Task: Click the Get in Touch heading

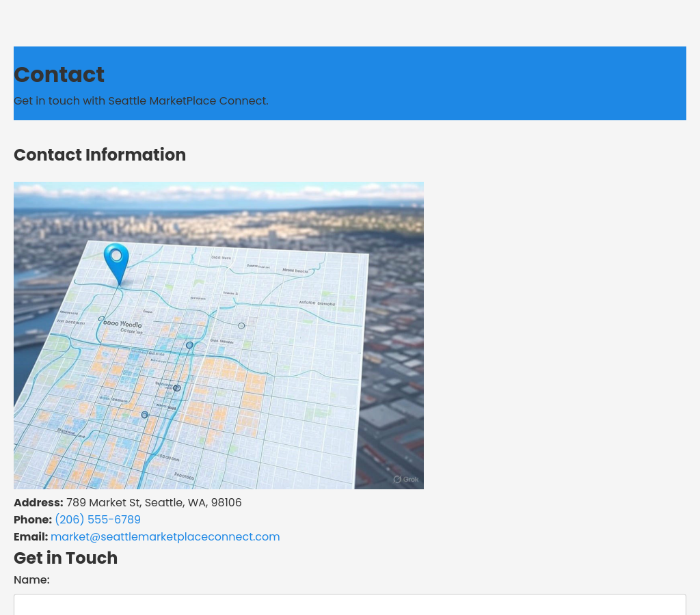Action: tap(66, 558)
